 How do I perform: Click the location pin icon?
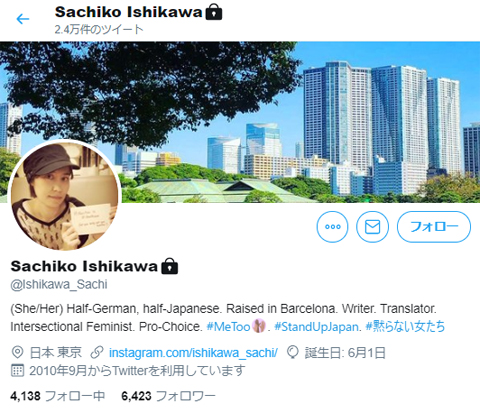click(17, 352)
